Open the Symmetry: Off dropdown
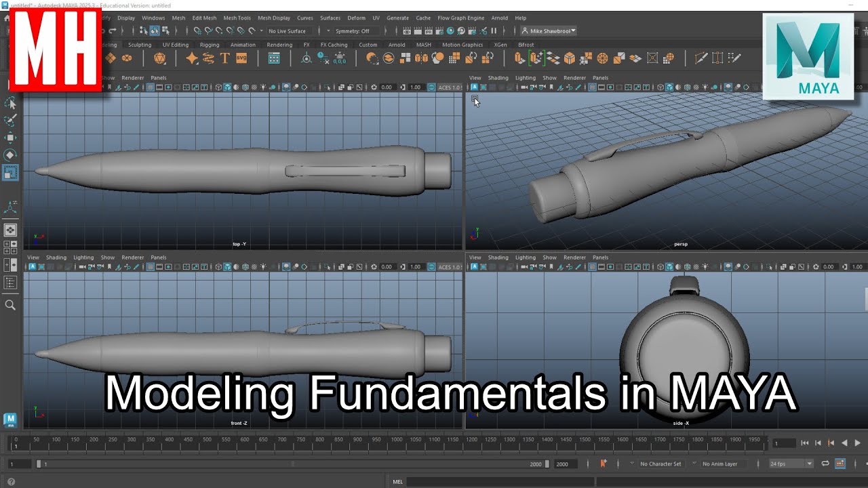This screenshot has height=488, width=868. (357, 30)
